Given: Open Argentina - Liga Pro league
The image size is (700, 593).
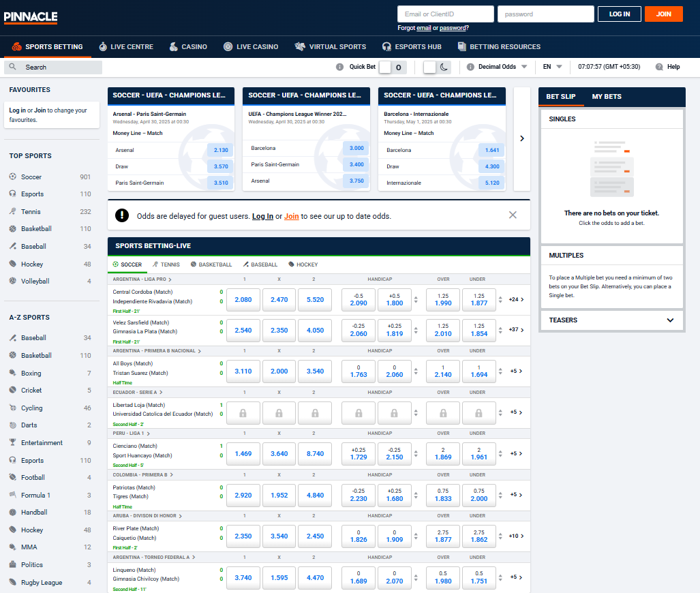Looking at the screenshot, I should (142, 279).
